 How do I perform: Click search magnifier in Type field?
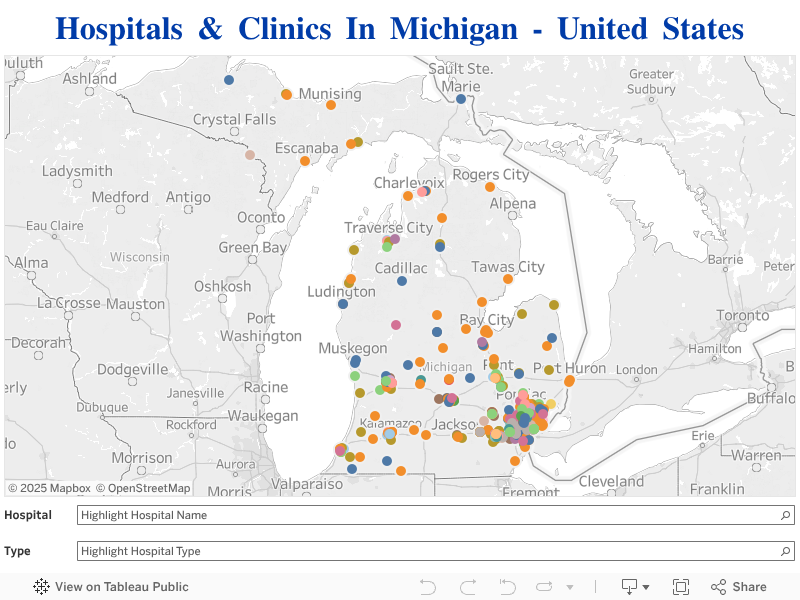786,551
